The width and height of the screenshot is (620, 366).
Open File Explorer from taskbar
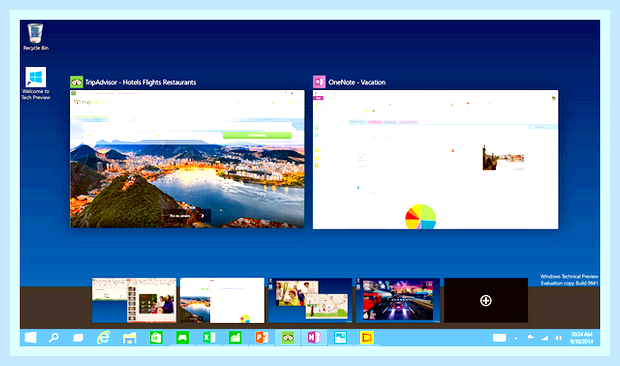pyautogui.click(x=129, y=338)
